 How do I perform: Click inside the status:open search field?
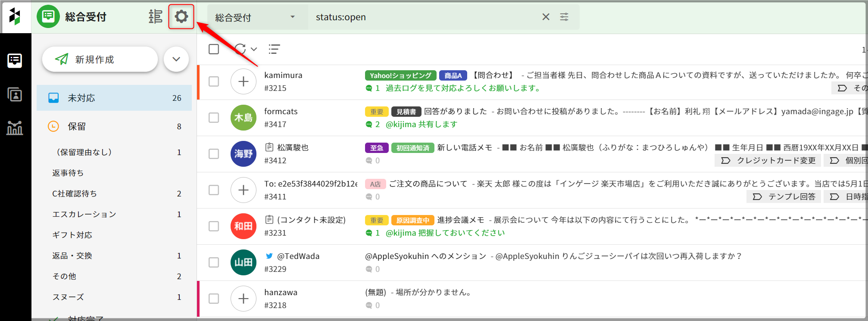pos(422,17)
